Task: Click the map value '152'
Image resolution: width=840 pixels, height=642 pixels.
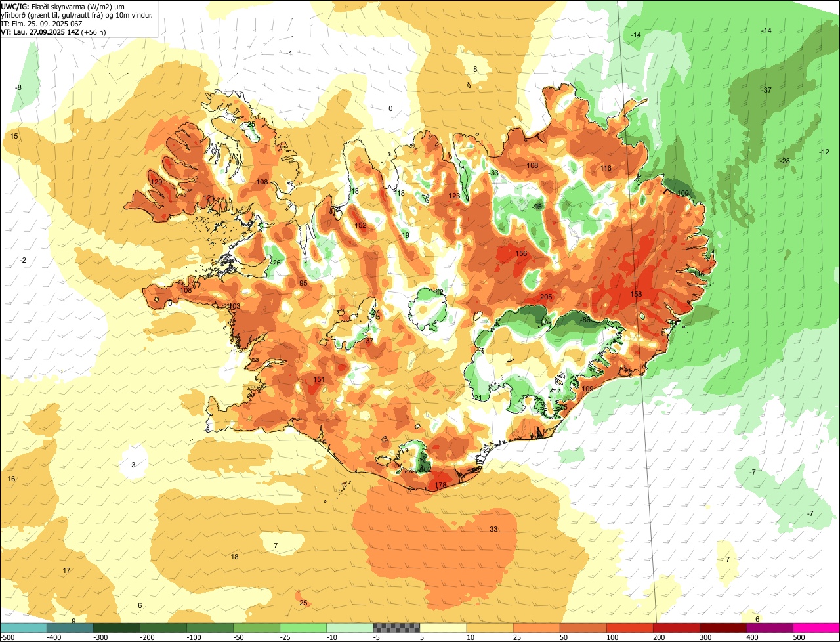Action: pos(360,225)
